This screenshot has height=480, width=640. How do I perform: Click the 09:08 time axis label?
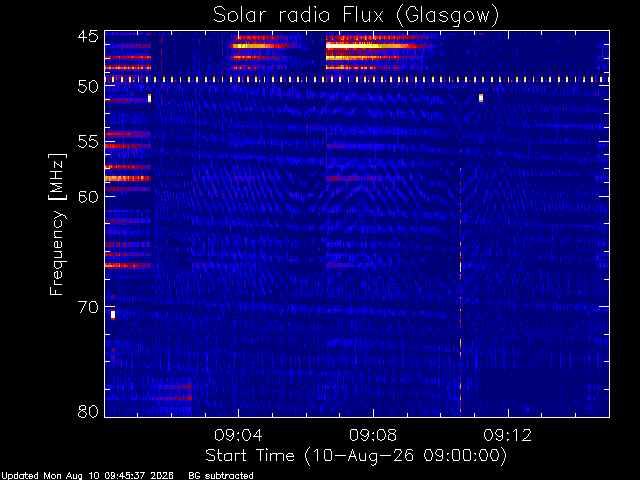[373, 435]
